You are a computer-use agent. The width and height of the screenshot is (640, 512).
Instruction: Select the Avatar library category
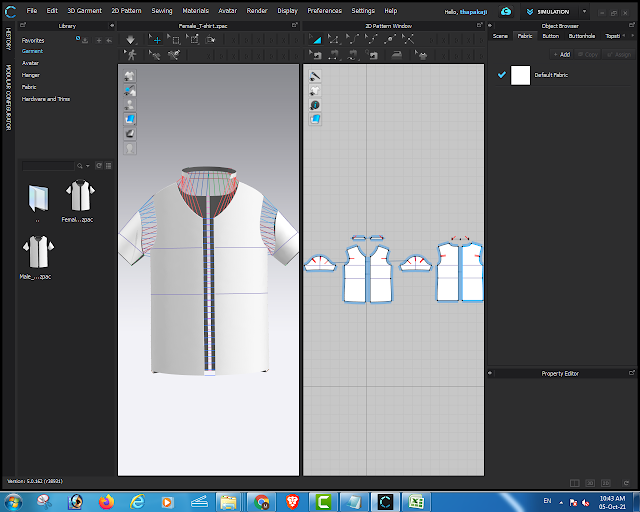pyautogui.click(x=31, y=63)
